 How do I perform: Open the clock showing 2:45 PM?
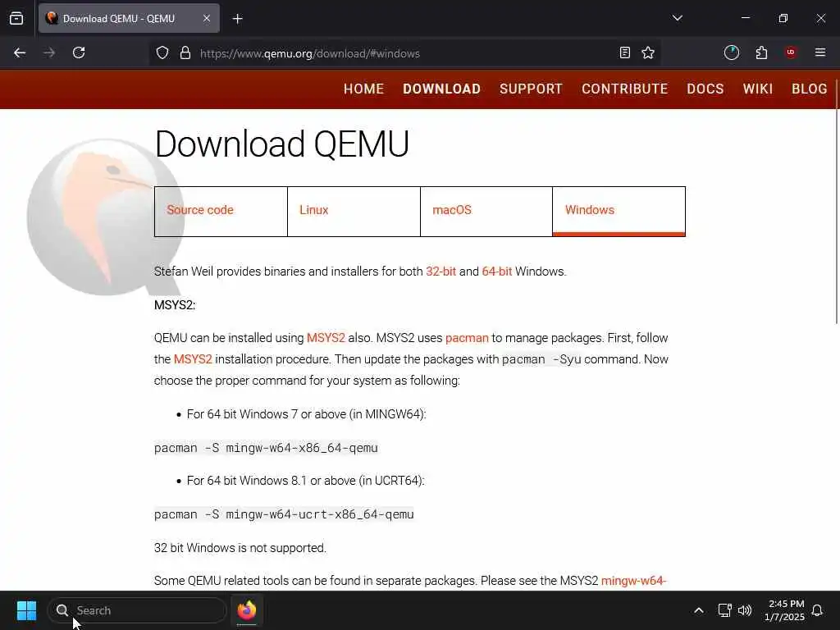785,610
